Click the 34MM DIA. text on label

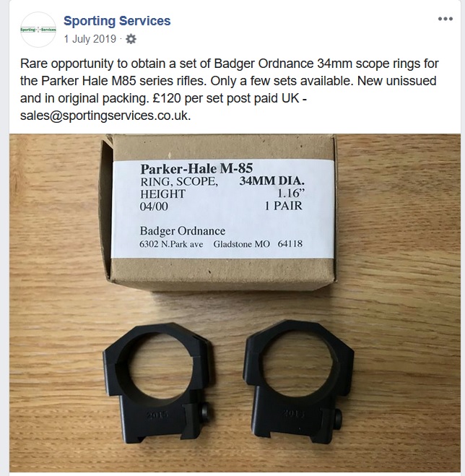click(271, 181)
